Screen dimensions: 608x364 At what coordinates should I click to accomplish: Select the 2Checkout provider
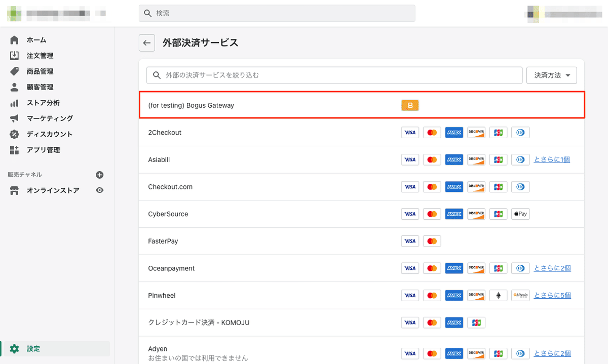(x=165, y=133)
